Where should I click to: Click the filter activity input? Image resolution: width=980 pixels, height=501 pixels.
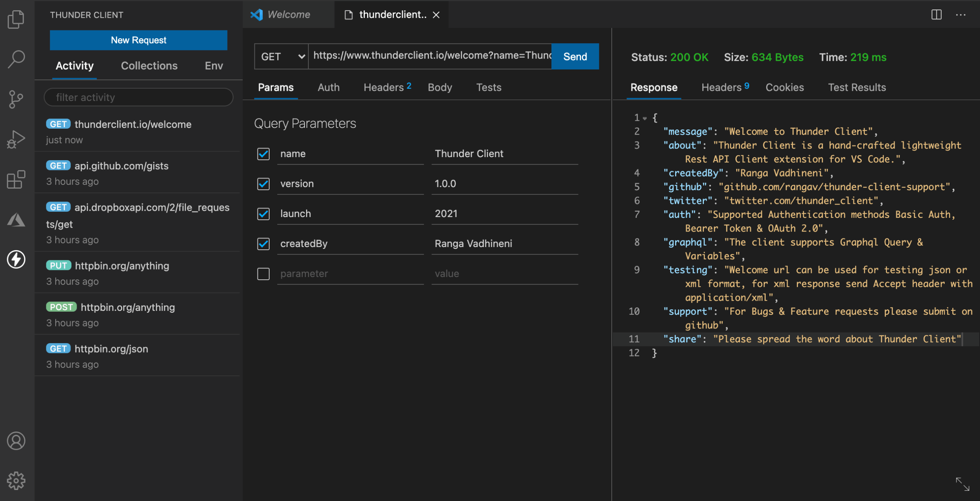pyautogui.click(x=138, y=98)
